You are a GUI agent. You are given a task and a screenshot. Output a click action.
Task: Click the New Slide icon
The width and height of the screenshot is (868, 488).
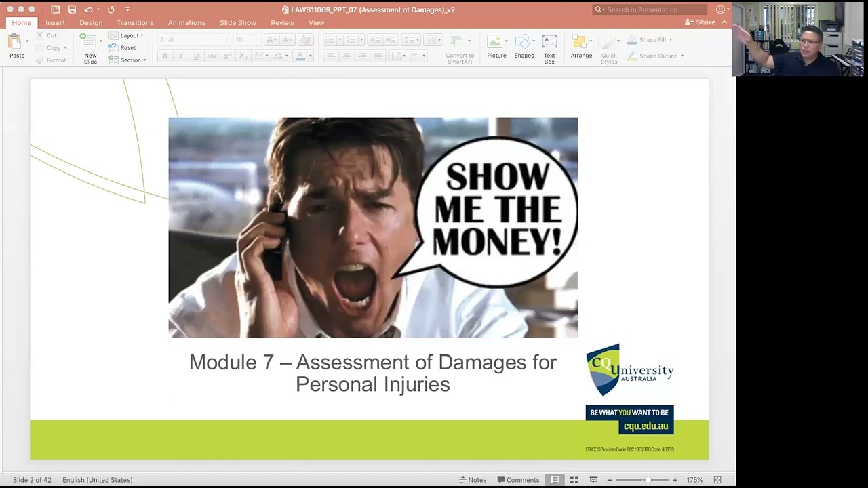87,41
